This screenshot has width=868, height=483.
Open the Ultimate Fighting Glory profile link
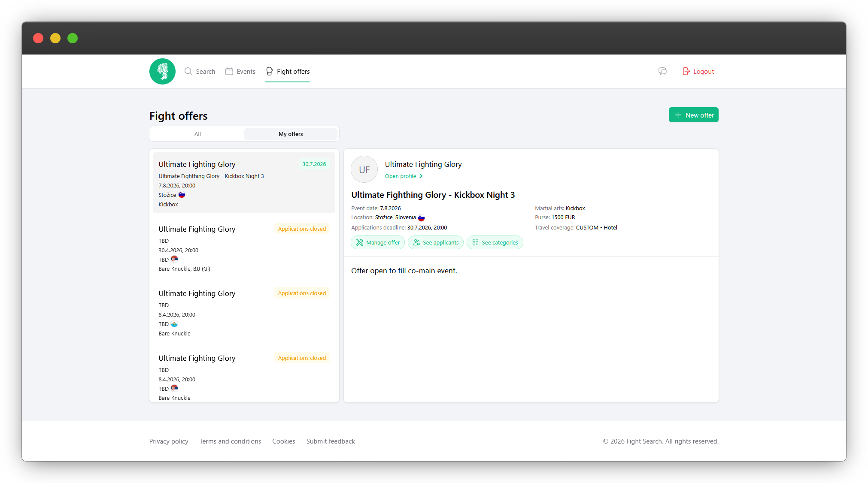pyautogui.click(x=404, y=176)
